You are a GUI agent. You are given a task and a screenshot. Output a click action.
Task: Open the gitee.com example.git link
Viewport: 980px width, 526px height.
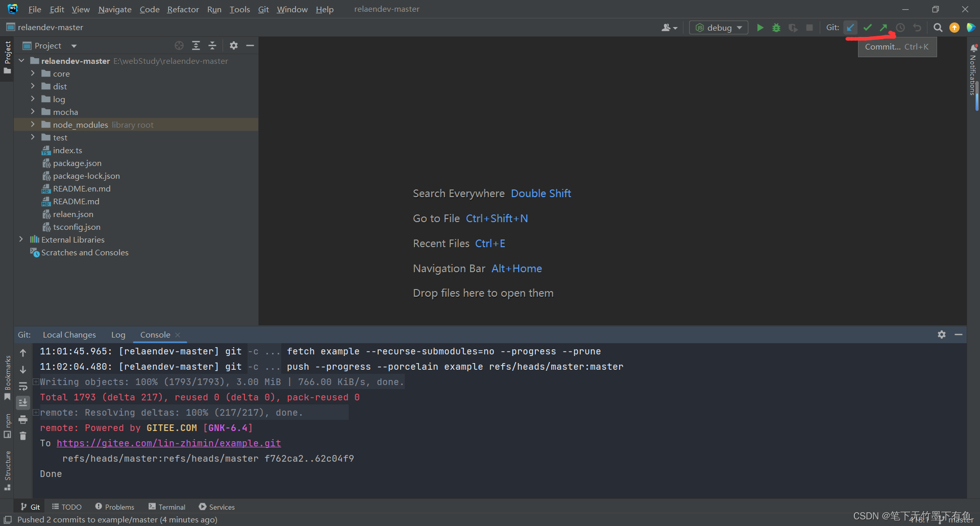pyautogui.click(x=168, y=443)
